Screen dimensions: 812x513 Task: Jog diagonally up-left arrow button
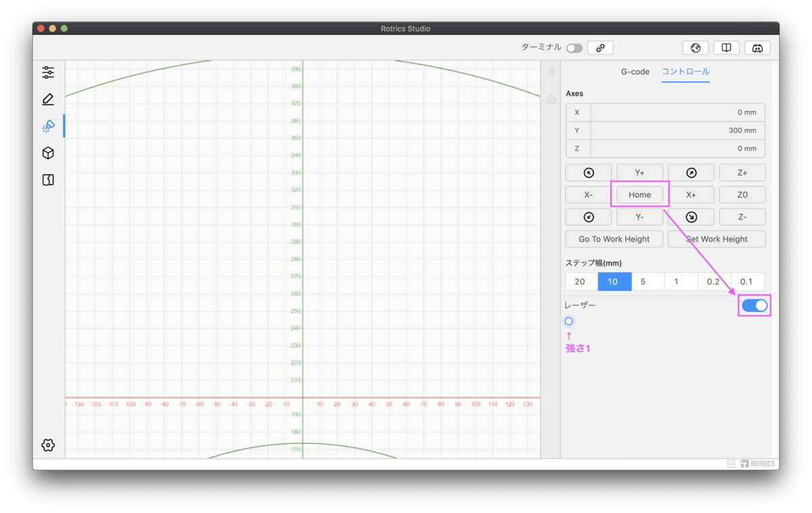click(589, 173)
